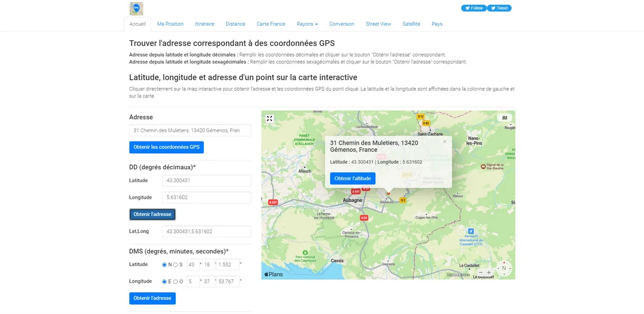Screen dimensions: 644x314
Task: Click Obtenir l'altitude in map popup
Action: pos(353,178)
